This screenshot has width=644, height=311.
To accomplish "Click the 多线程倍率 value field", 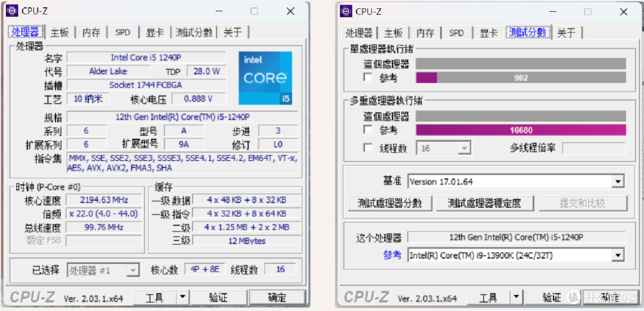I will pyautogui.click(x=594, y=148).
